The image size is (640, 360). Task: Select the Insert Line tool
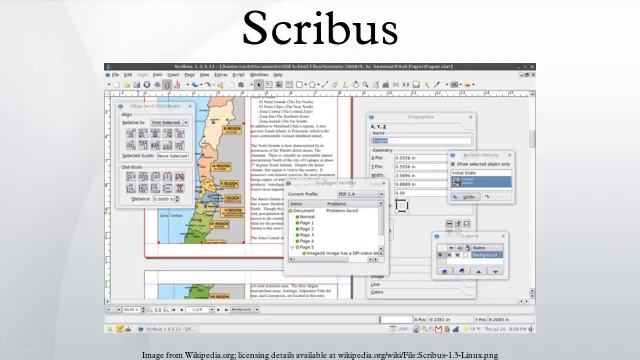click(x=325, y=84)
